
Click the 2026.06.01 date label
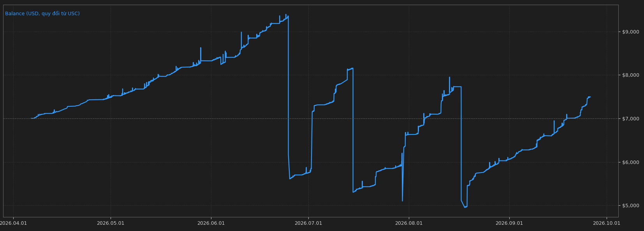tap(211, 223)
